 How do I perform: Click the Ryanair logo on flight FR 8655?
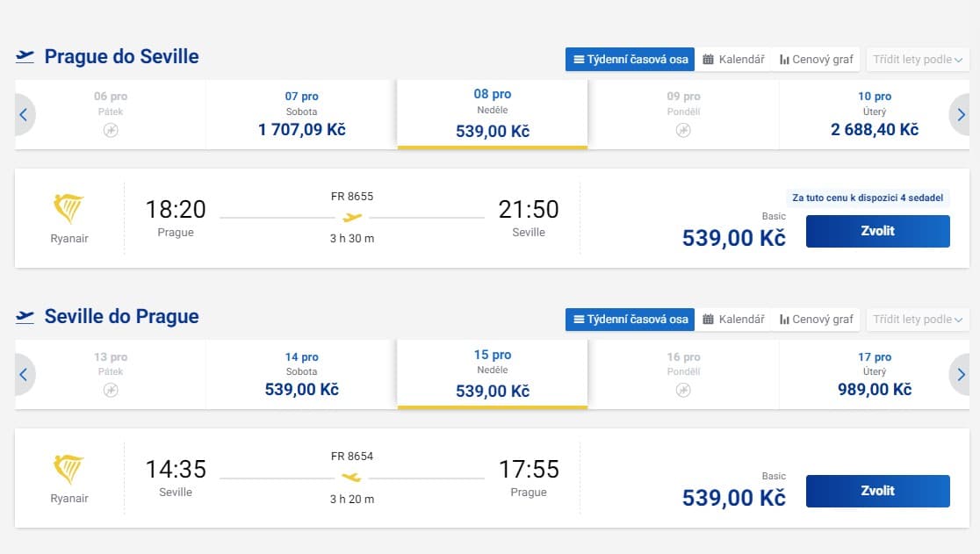(x=68, y=209)
